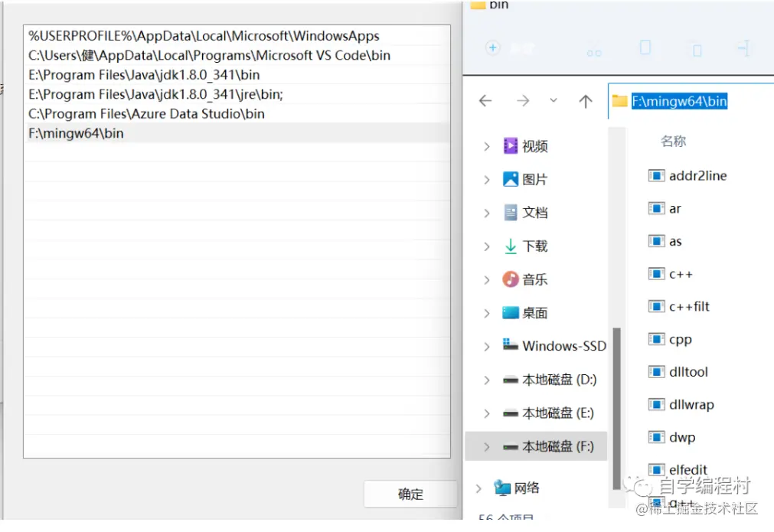Expand the 桌面 folder in navigation pane
Viewport: 774px width, 532px height.
[487, 313]
